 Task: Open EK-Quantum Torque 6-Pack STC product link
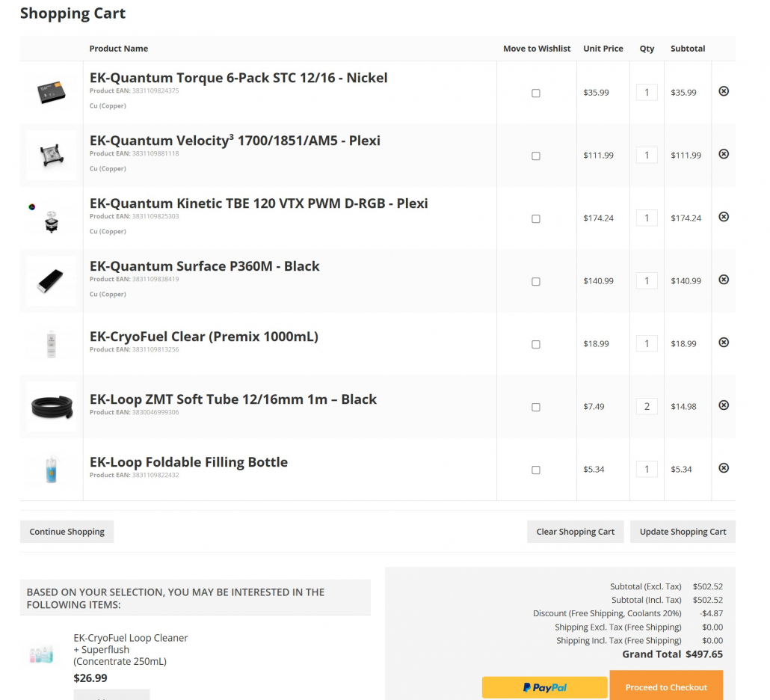[x=238, y=78]
